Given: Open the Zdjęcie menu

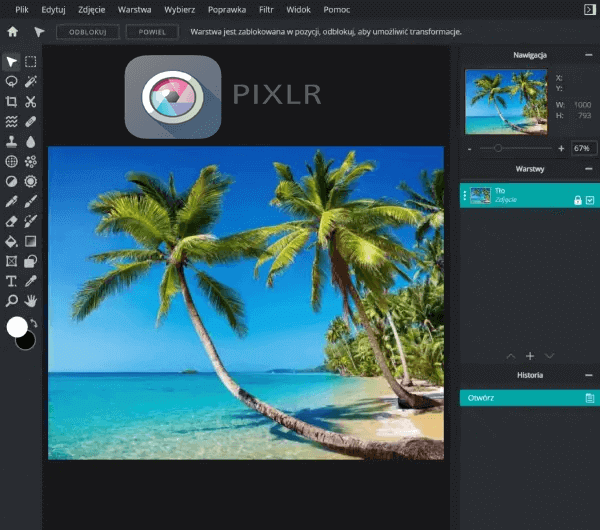Looking at the screenshot, I should click(x=91, y=10).
